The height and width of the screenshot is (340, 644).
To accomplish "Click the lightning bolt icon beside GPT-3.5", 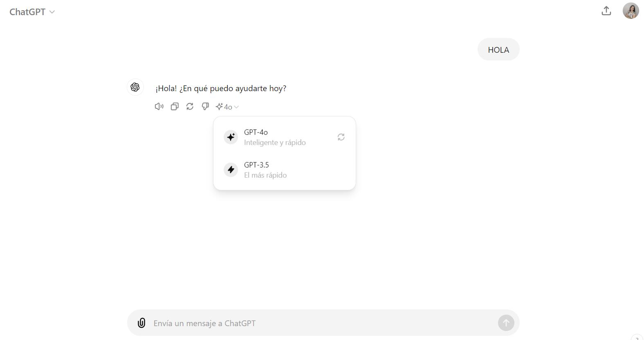I will point(231,170).
